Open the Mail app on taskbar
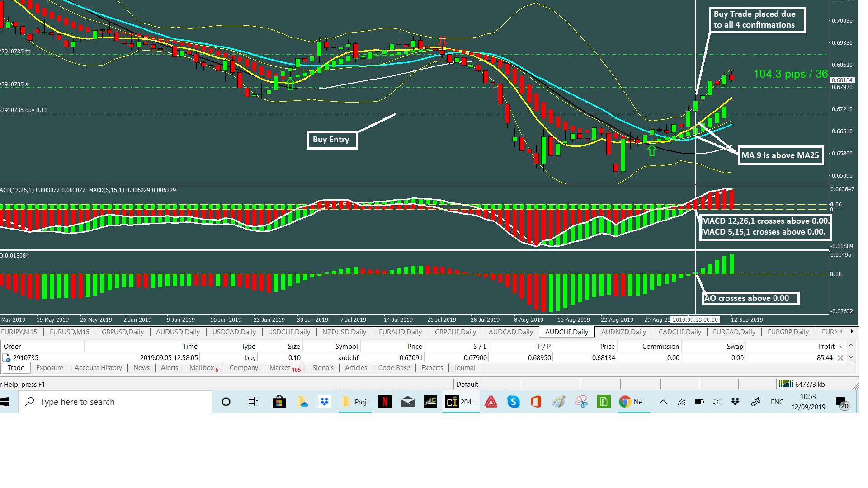Viewport: 868px width, 488px height. pos(408,402)
